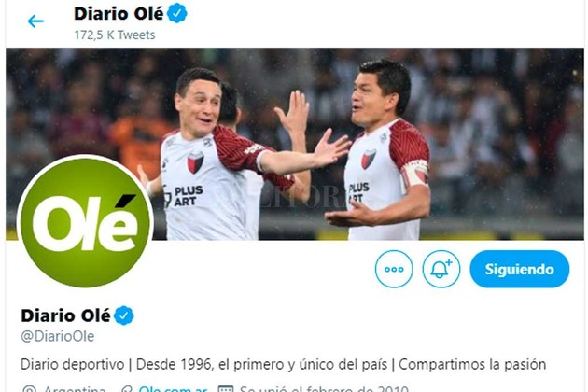This screenshot has height=392, width=588.
Task: Click the verified badge beside header Diario Olé
Action: pyautogui.click(x=177, y=13)
